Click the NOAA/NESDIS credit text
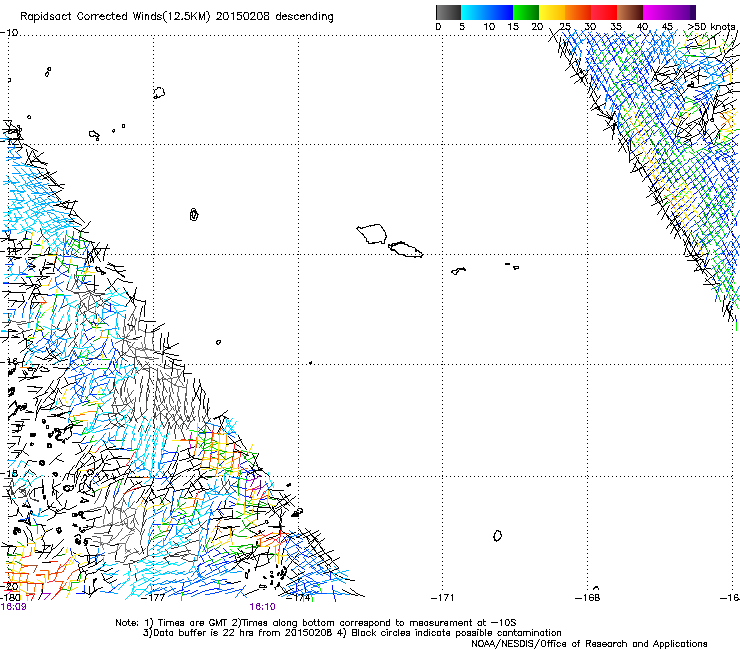The width and height of the screenshot is (740, 650). click(589, 644)
